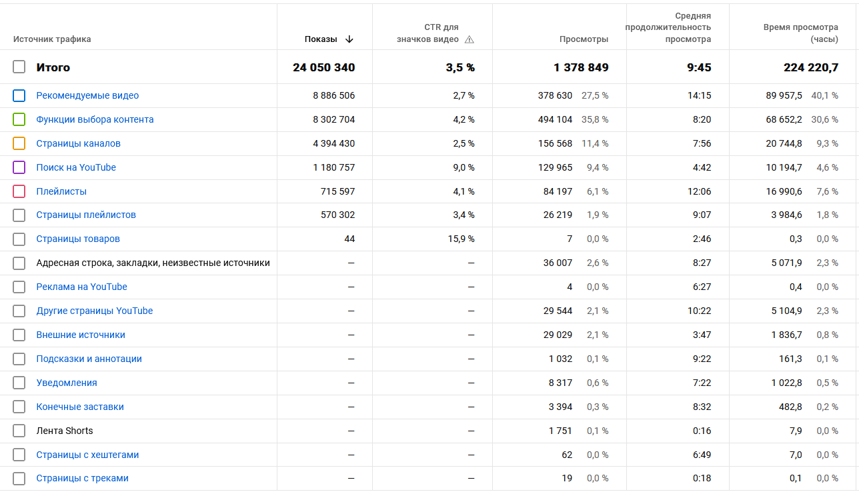Open the Рекомендуемые видео traffic source link
Image resolution: width=859 pixels, height=504 pixels.
(x=87, y=95)
